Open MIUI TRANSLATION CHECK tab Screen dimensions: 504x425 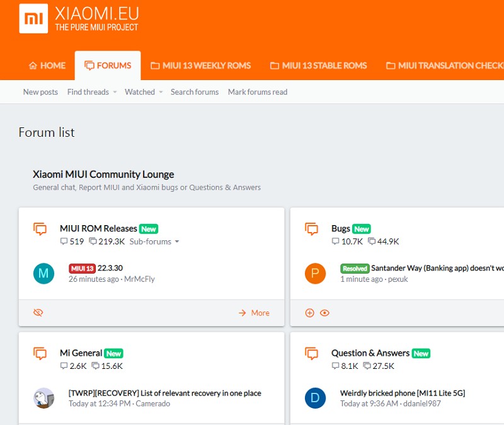click(x=445, y=66)
